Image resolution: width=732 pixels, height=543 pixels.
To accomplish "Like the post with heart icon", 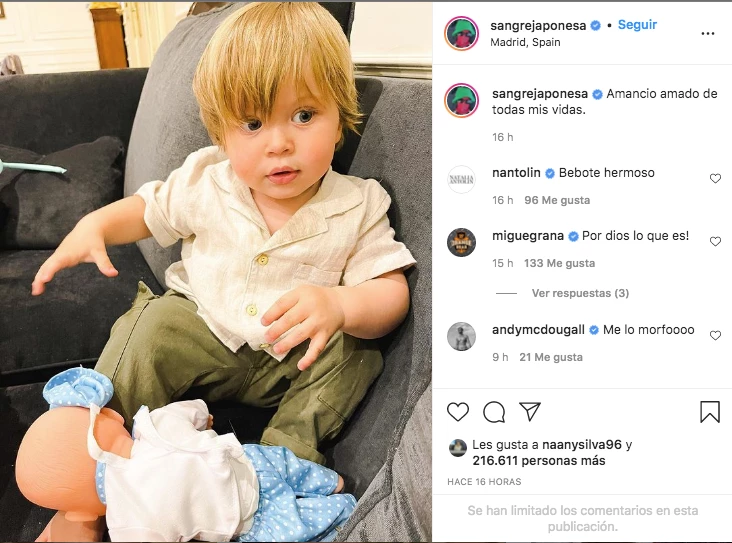I will (x=458, y=412).
